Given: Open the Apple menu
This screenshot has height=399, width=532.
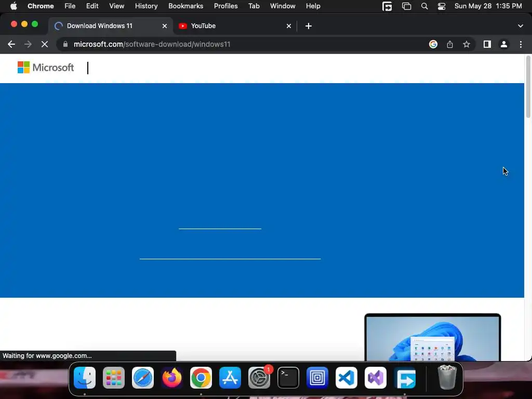Looking at the screenshot, I should (x=14, y=6).
